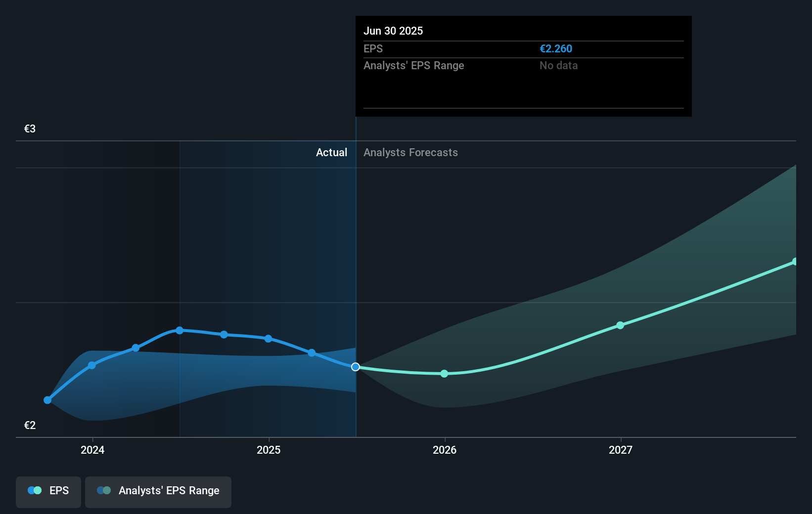Click the €3 y-axis label

tap(30, 129)
